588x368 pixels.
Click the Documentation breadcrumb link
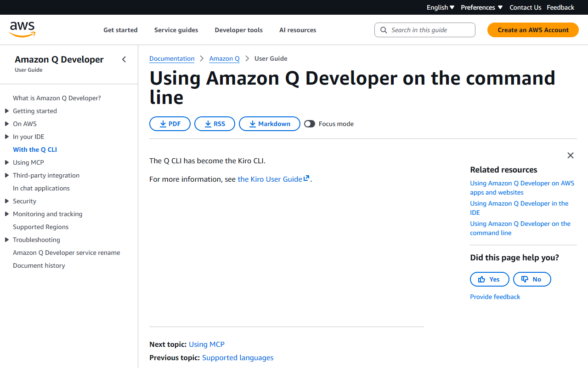pos(172,58)
